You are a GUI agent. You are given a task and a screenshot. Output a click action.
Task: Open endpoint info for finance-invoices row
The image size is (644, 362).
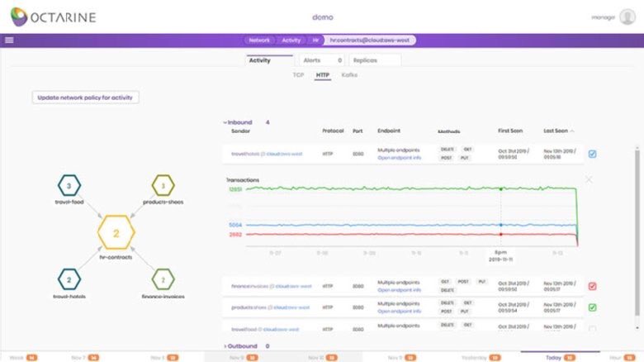400,290
